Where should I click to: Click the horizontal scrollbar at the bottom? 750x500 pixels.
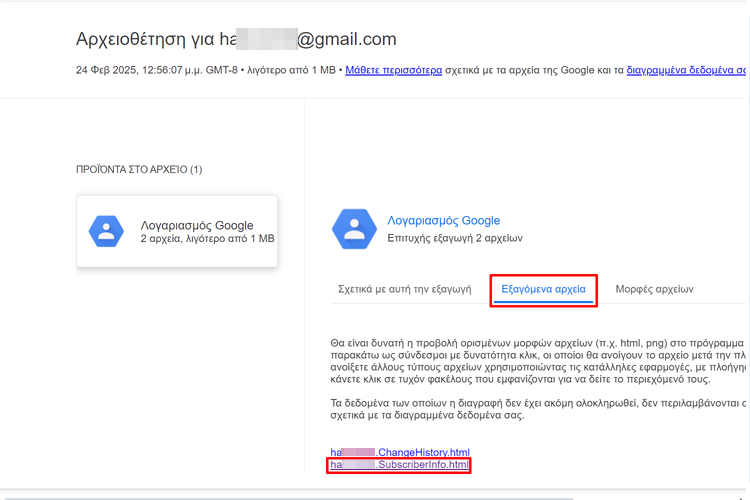point(287,498)
